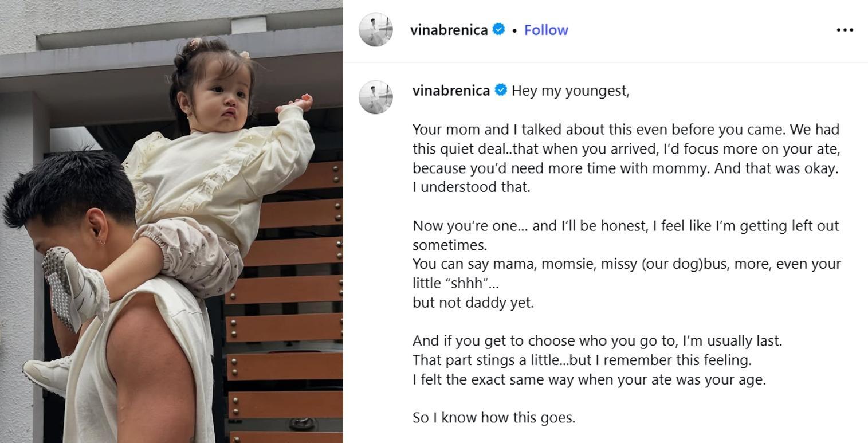Open vinabrenica profile from header username
The width and height of the screenshot is (868, 443).
[449, 30]
